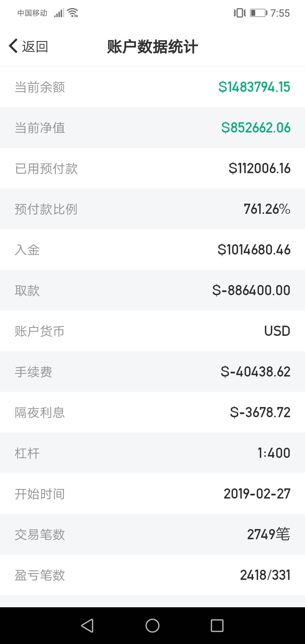Click the 返回 back label
This screenshot has height=644, width=305.
tap(35, 47)
